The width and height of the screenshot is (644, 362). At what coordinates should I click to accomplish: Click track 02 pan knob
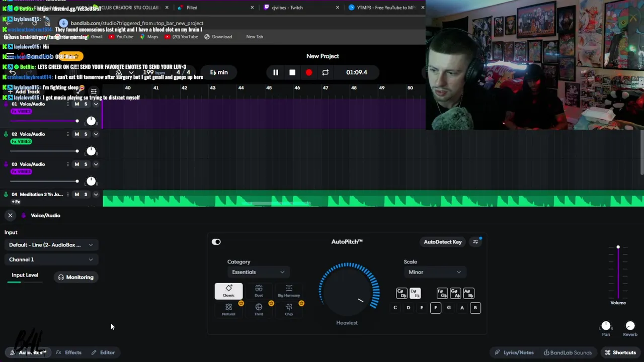91,151
